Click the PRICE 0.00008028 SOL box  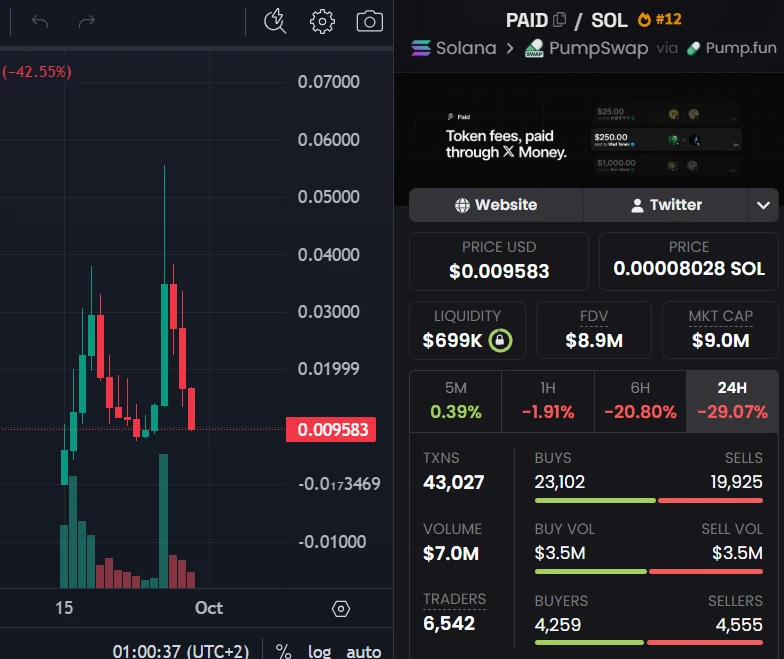(x=689, y=261)
